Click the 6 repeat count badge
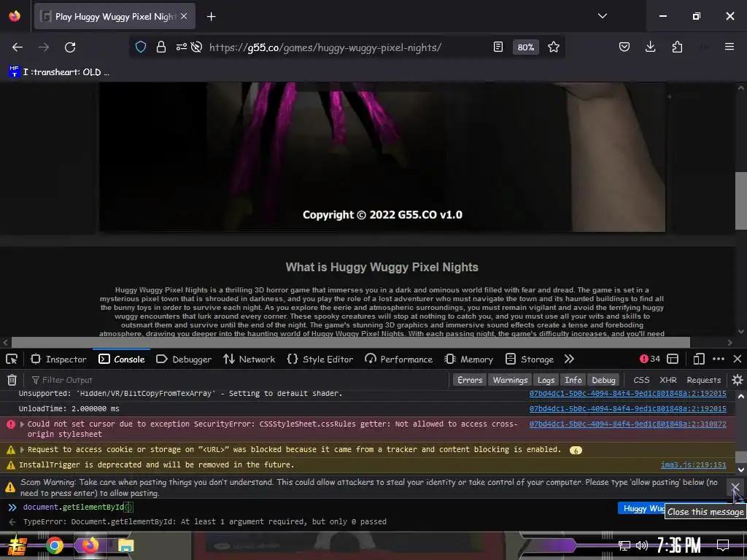The image size is (747, 560). pyautogui.click(x=576, y=450)
